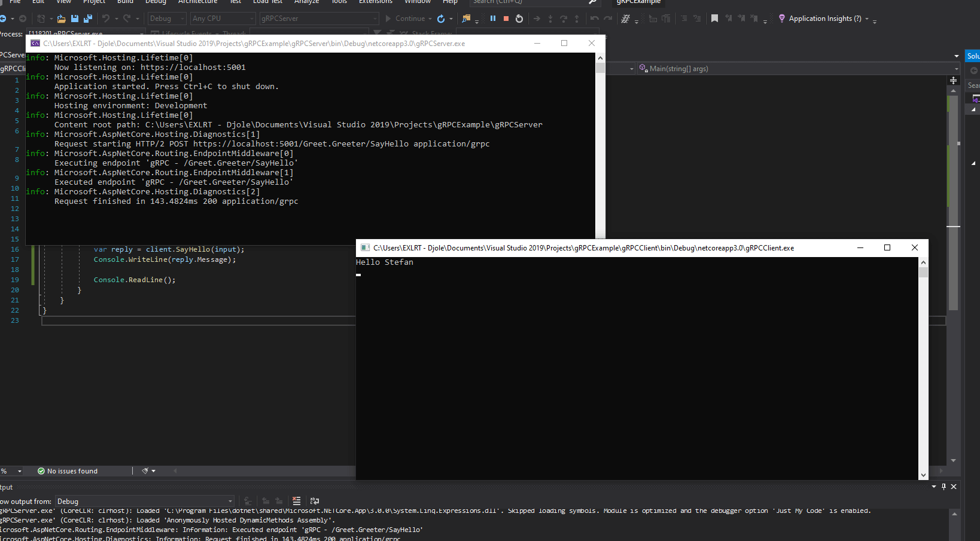The width and height of the screenshot is (980, 541).
Task: Open the Show output from dropdown
Action: [x=144, y=501]
